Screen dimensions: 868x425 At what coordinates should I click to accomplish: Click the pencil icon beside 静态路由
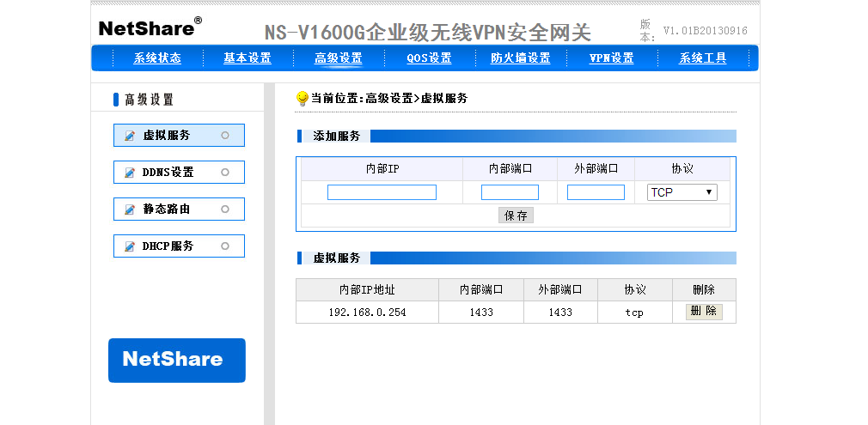click(130, 209)
